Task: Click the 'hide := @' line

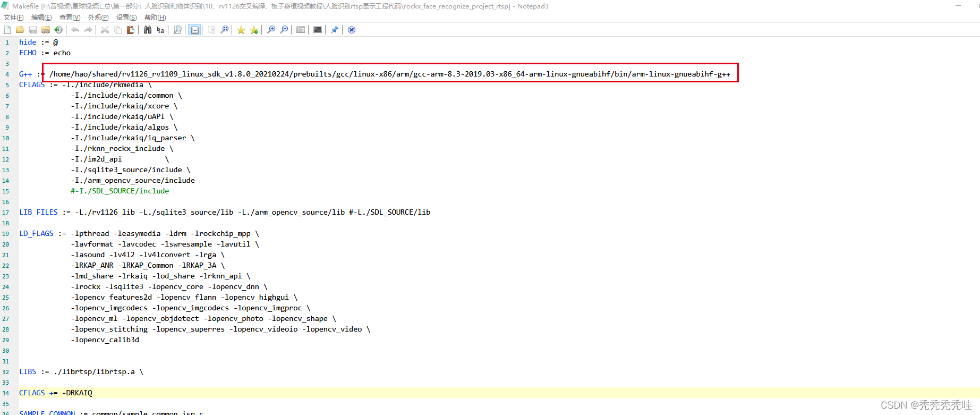Action: (39, 42)
